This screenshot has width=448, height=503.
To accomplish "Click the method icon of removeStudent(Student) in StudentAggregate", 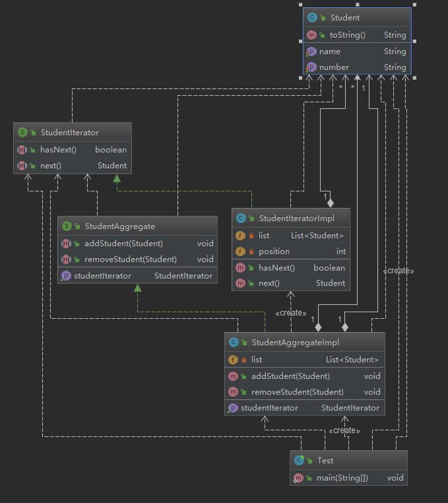I will [x=66, y=259].
